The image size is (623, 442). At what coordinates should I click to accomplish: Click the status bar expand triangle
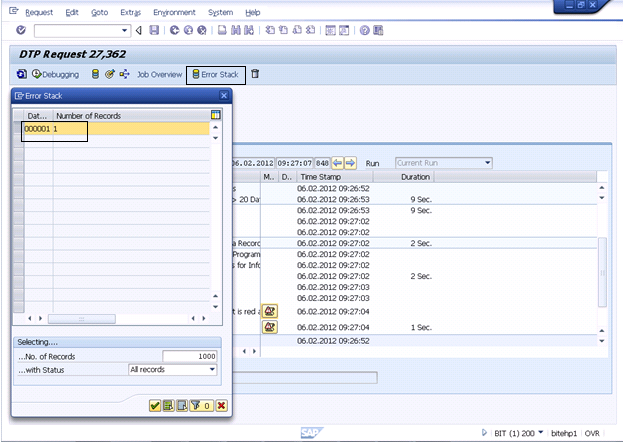[x=484, y=432]
